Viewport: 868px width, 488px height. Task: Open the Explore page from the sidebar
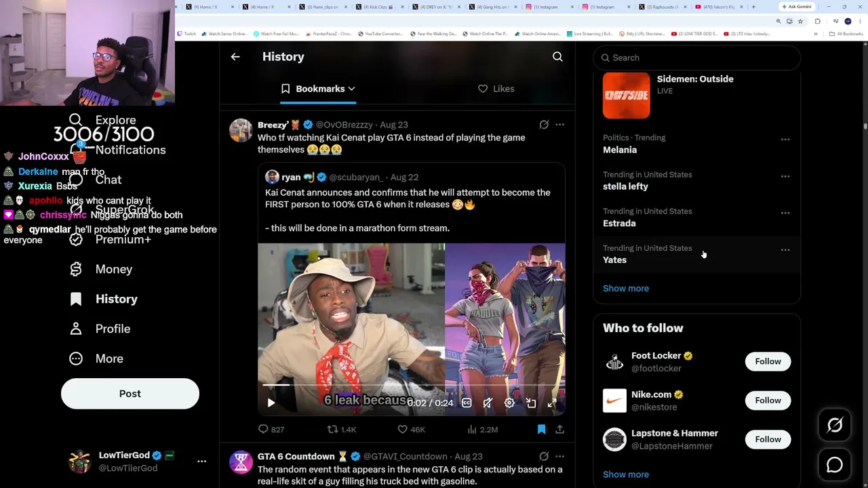coord(103,120)
